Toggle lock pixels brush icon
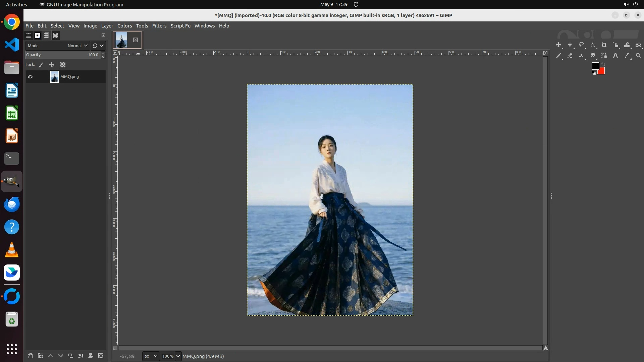Viewport: 644px width, 362px height. (41, 65)
